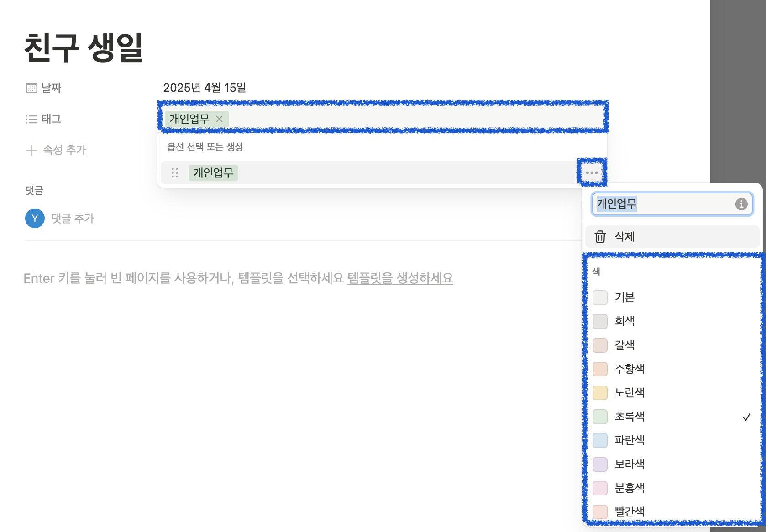
Task: Click 옵션 선택 또는 생성 area
Action: coord(205,147)
